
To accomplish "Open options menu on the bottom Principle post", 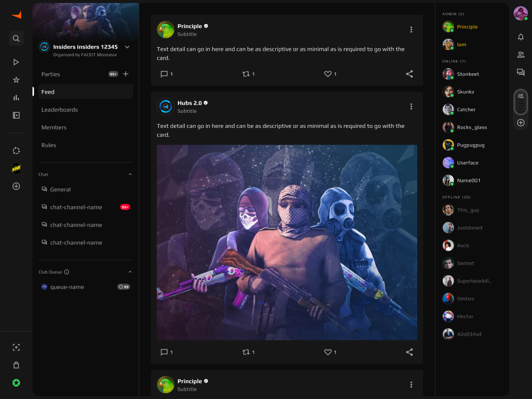I will 411,385.
